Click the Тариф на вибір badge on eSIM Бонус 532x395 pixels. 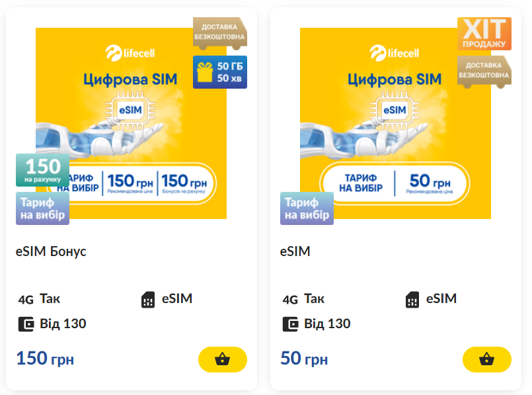(42, 208)
